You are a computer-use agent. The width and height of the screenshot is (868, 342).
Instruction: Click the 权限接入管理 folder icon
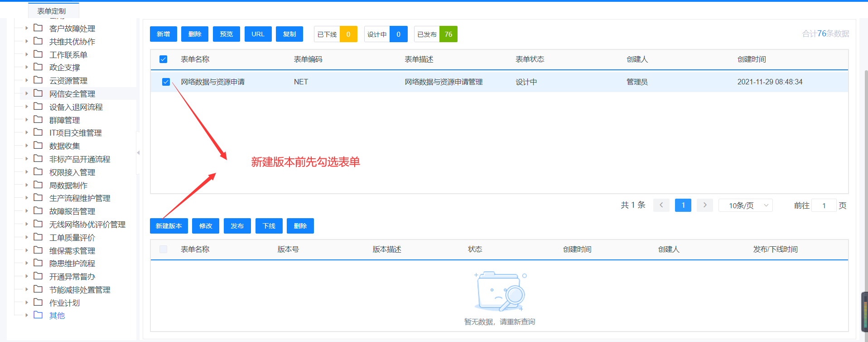[x=38, y=172]
